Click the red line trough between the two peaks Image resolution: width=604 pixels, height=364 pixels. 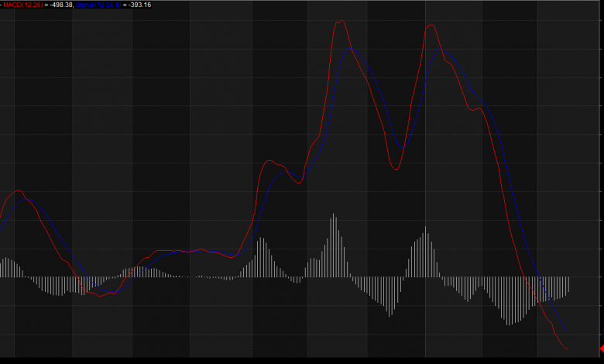pos(395,169)
